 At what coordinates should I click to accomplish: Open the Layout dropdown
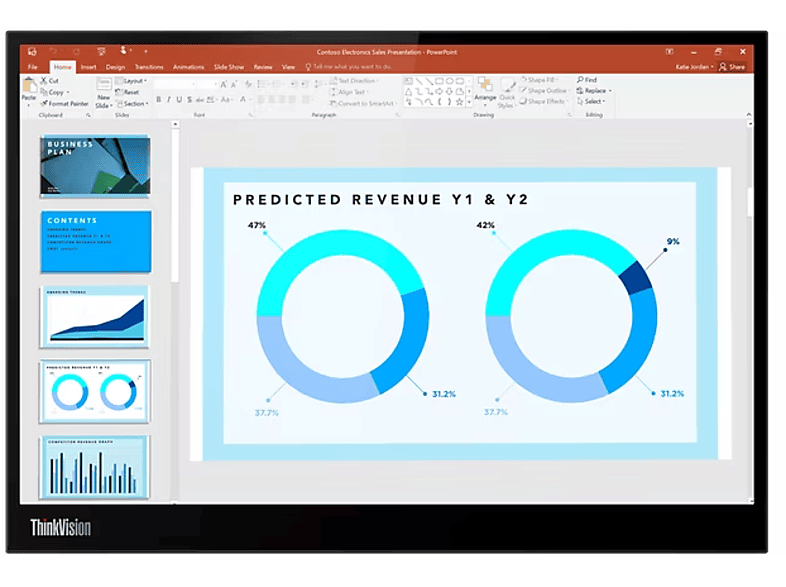coord(131,81)
